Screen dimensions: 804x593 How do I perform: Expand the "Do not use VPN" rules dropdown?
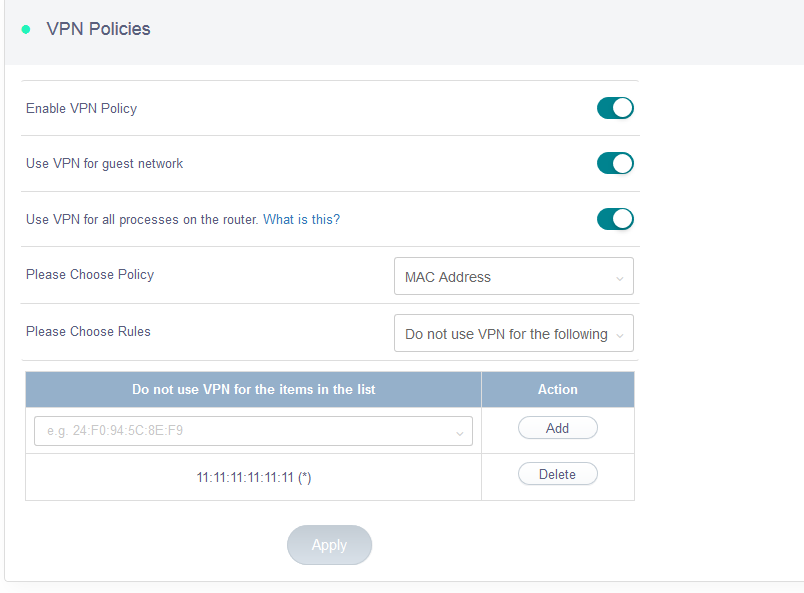[x=513, y=334]
